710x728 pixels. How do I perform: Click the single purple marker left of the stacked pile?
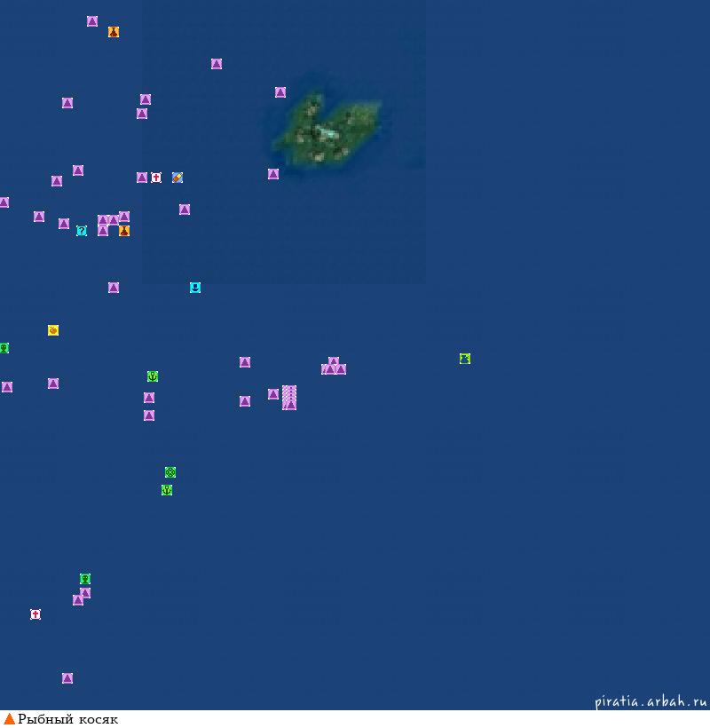[x=273, y=394]
